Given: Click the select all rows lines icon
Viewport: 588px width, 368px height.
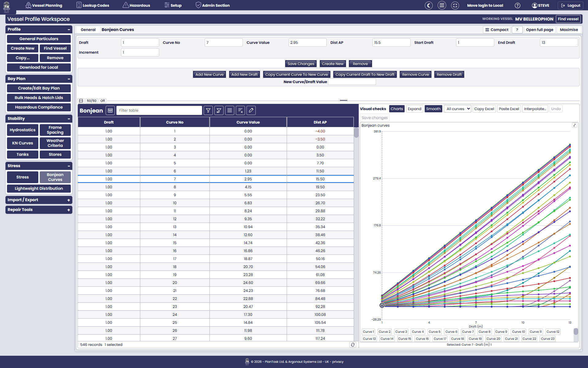Looking at the screenshot, I should coord(230,110).
